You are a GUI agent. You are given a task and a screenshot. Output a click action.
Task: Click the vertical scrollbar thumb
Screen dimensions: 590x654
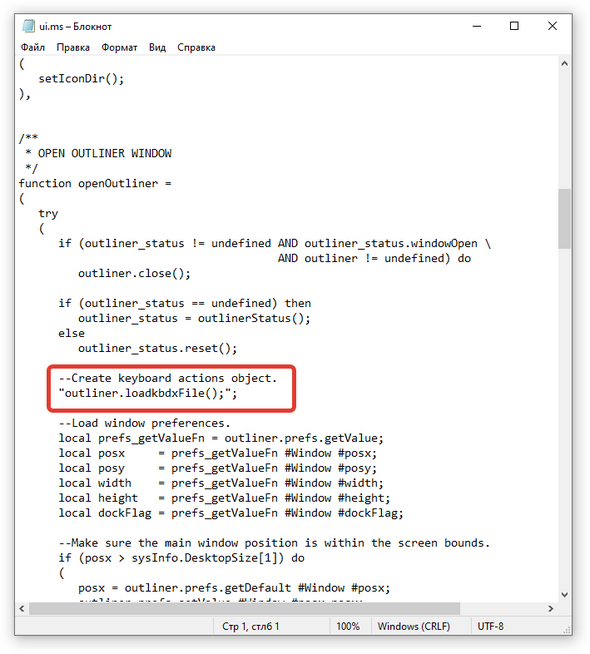click(x=565, y=219)
